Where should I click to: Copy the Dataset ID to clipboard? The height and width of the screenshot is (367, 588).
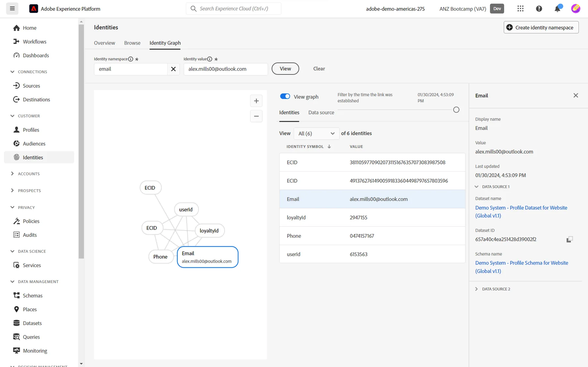point(569,239)
